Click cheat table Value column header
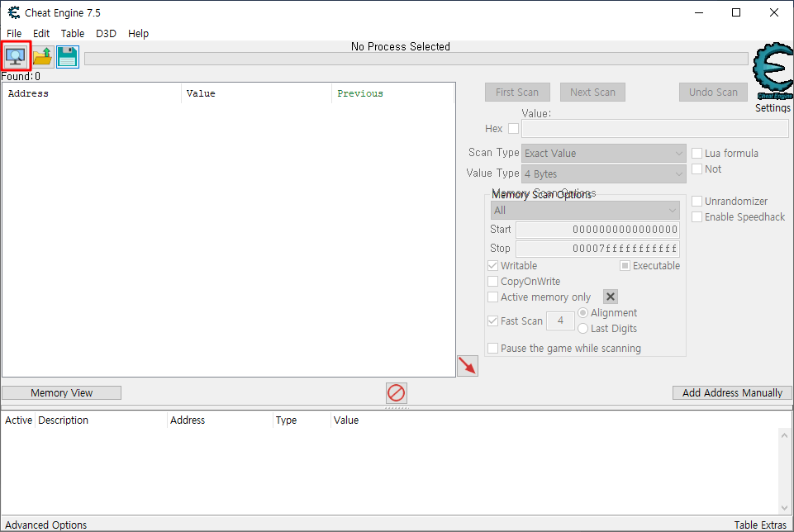Image resolution: width=794 pixels, height=532 pixels. 346,420
